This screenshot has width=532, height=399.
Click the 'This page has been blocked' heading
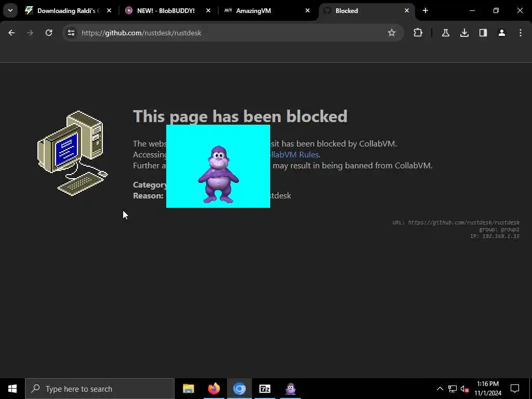[240, 116]
